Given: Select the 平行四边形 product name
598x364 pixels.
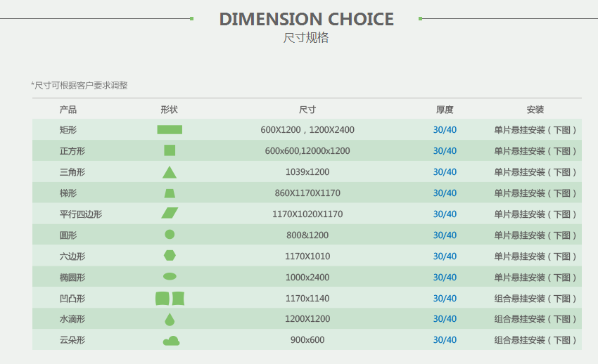Looking at the screenshot, I should 81,214.
